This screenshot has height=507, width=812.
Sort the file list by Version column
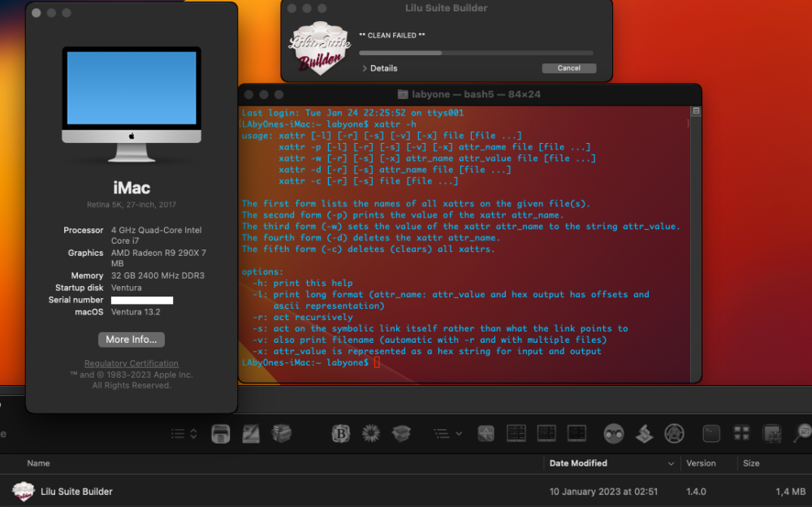pos(701,463)
